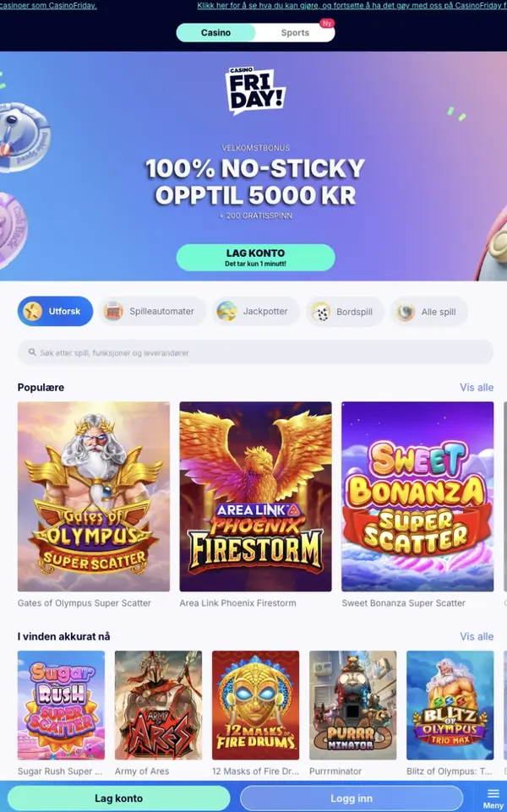507x812 pixels.
Task: Open Vis alle for Populære
Action: [x=477, y=387]
